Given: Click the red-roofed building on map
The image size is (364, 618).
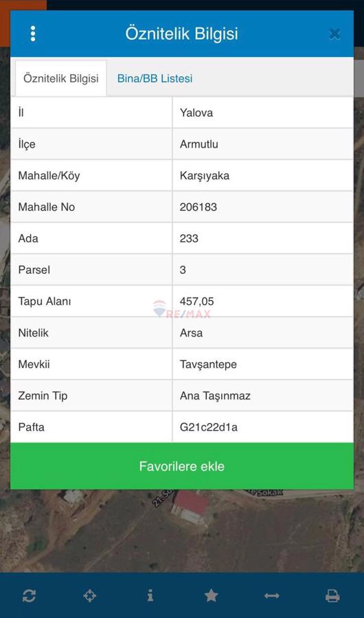Looking at the screenshot, I should pos(190,507).
